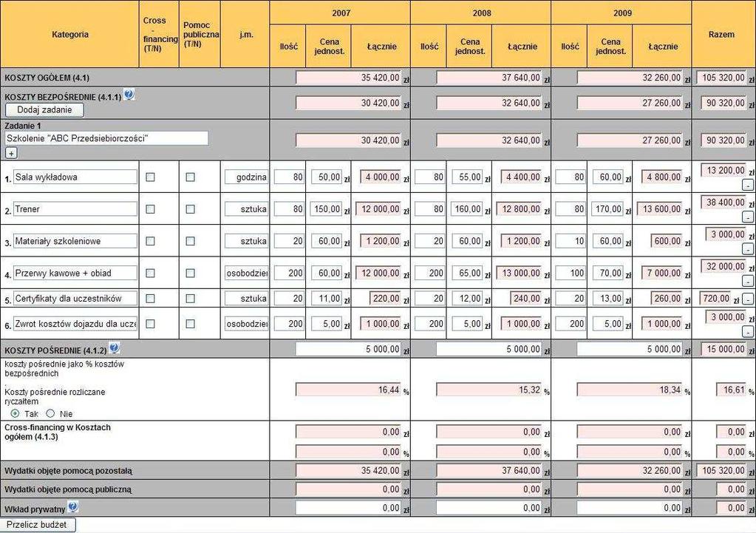
Task: Click 2009 Łącznie value 7 000,00 Przerwy kawowe
Action: coord(662,273)
